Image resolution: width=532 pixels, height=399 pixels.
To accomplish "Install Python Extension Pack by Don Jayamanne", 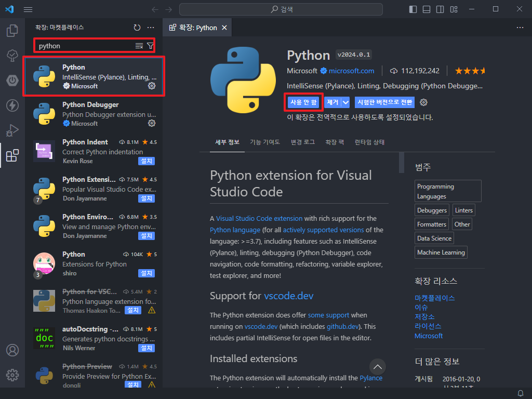I will tap(147, 198).
